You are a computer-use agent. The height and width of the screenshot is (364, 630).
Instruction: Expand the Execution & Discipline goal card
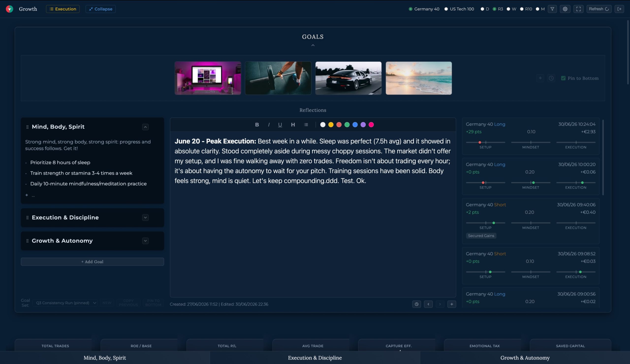coord(145,218)
